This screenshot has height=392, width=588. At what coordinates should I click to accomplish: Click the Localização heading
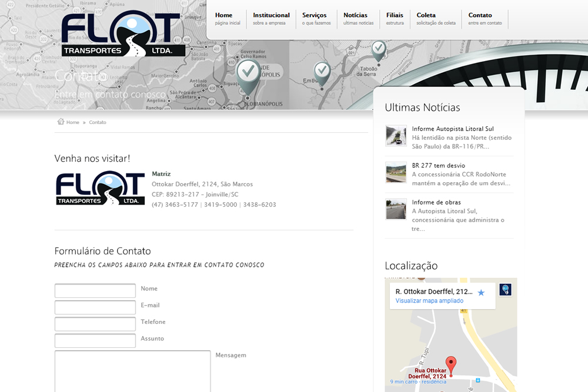tap(411, 266)
